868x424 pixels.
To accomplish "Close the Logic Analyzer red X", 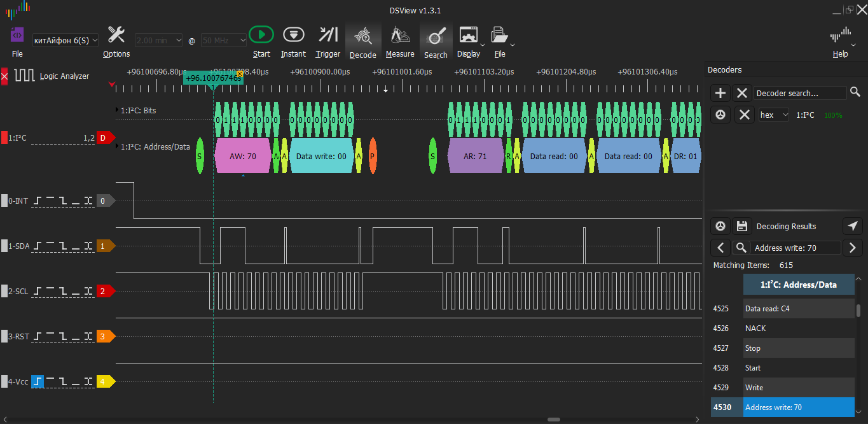I will coord(4,76).
